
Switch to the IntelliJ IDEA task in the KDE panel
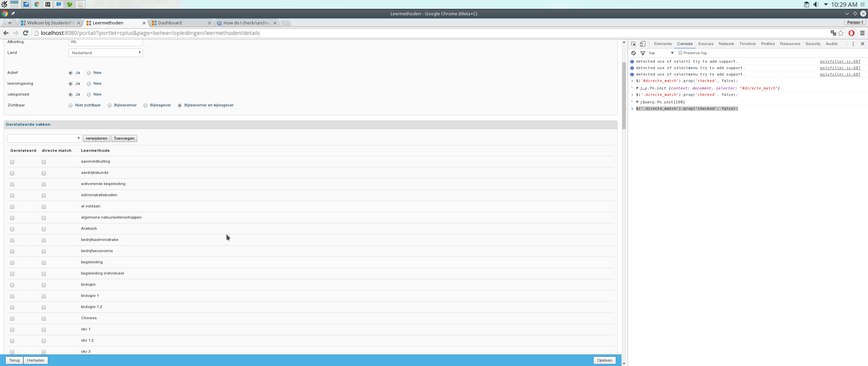coord(48,4)
